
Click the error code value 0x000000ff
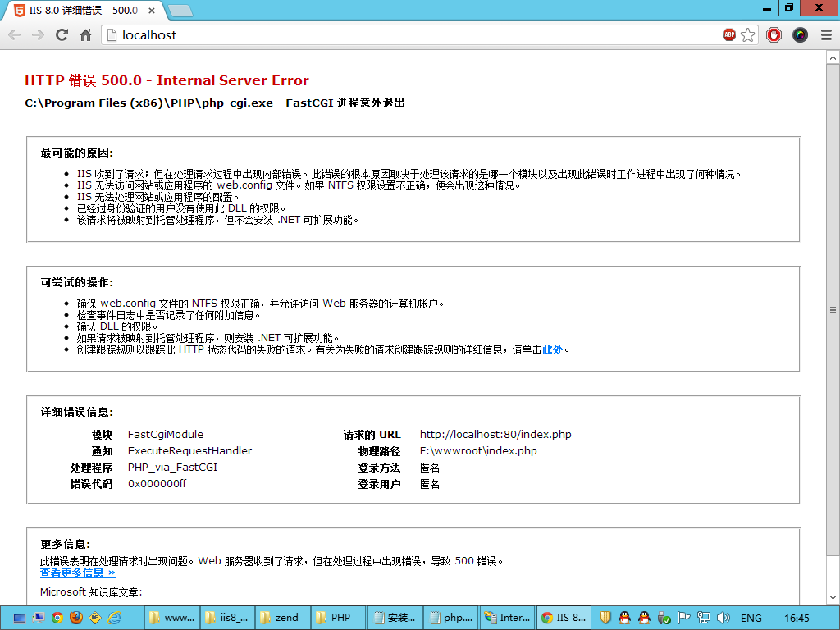pos(157,484)
